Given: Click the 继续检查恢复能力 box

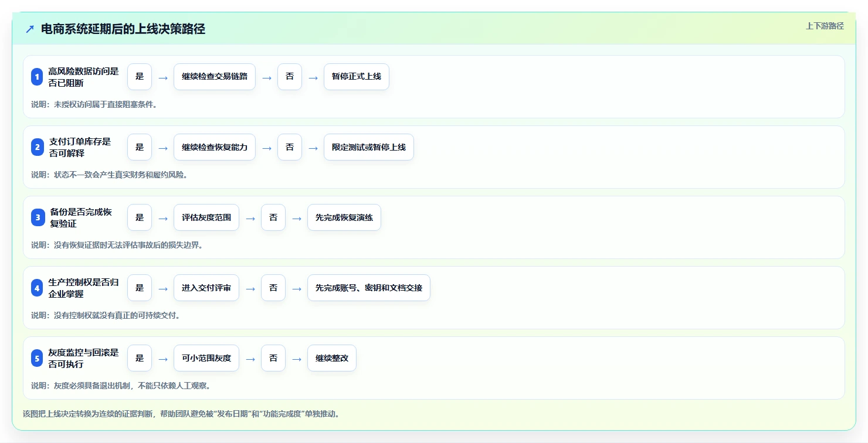Looking at the screenshot, I should 215,147.
